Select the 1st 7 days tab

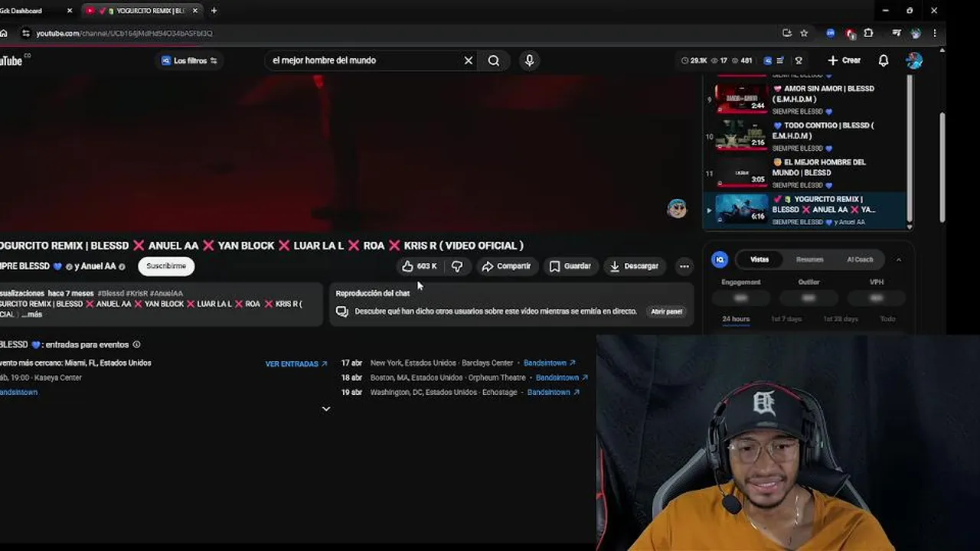click(x=786, y=319)
